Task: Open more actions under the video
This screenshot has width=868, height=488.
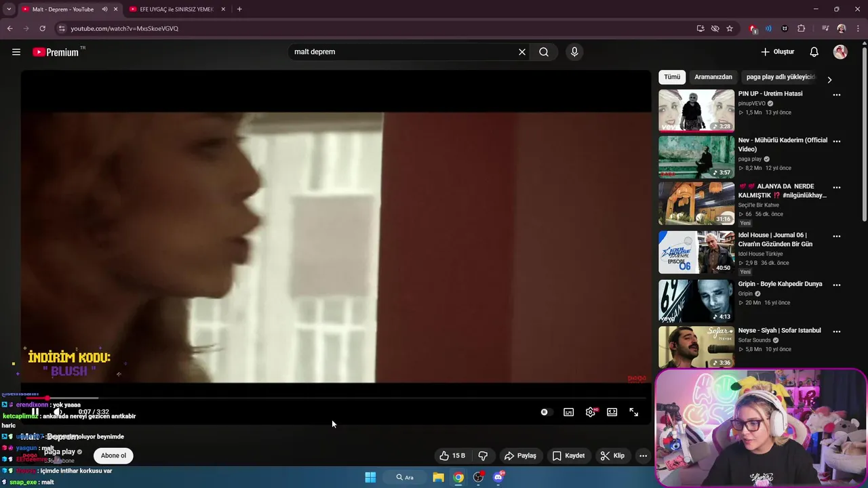Action: [x=643, y=455]
